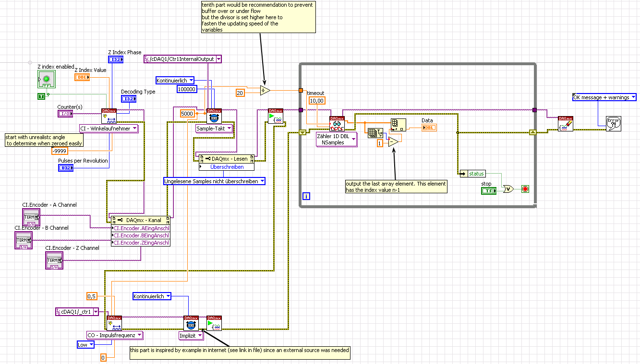Screen dimensions: 640x364
Task: Click the 'start with unrealistc angle' comment
Action: 44,140
